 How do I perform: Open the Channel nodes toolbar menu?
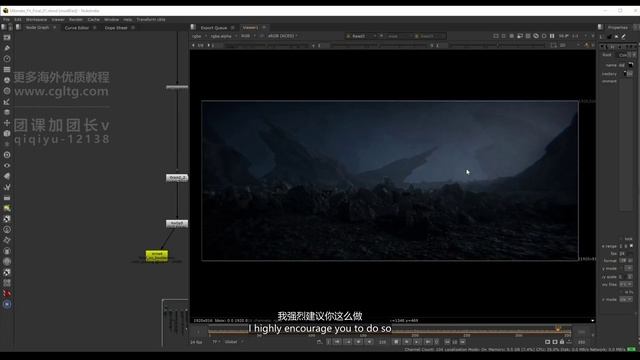click(x=7, y=69)
